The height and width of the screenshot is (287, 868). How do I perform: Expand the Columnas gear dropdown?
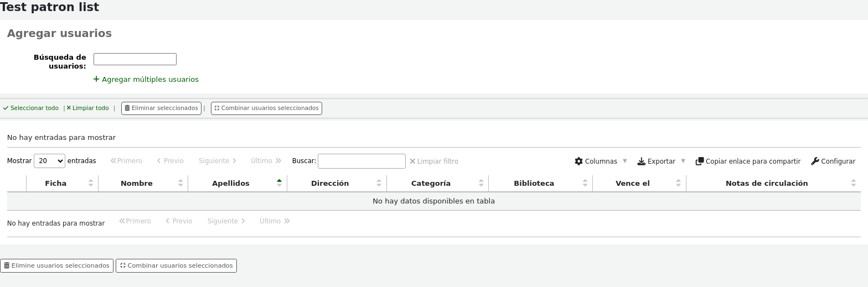click(x=601, y=161)
